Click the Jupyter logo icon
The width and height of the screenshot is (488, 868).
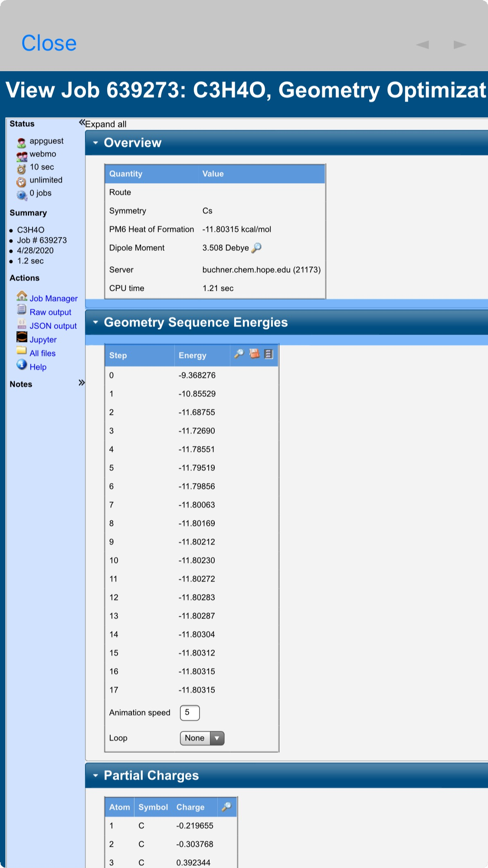22,337
